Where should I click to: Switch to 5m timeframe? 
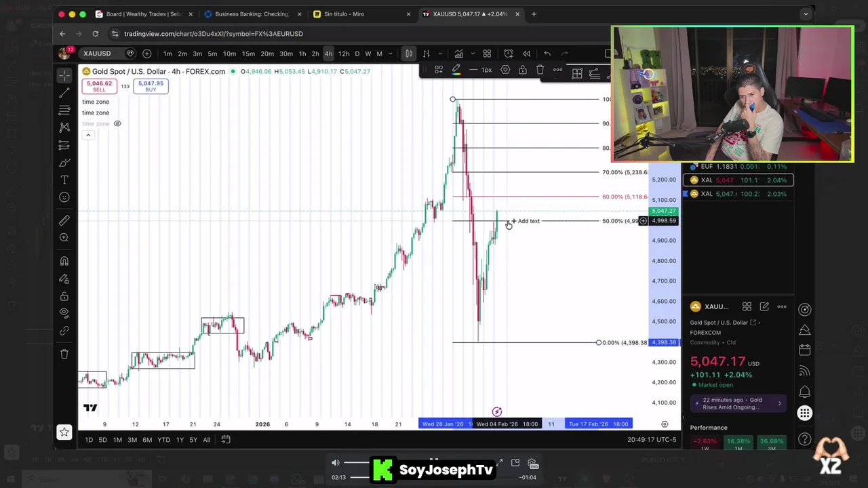pyautogui.click(x=212, y=54)
